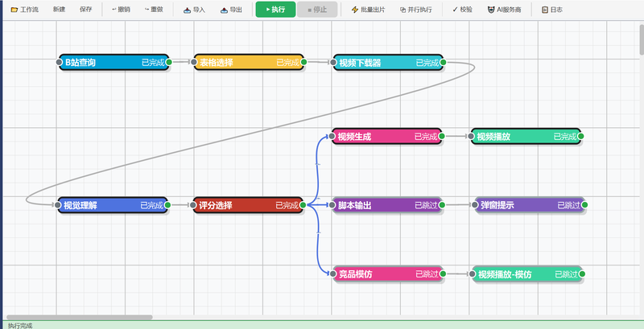
Task: Select the 视频播放-模仿 node
Action: pos(527,274)
